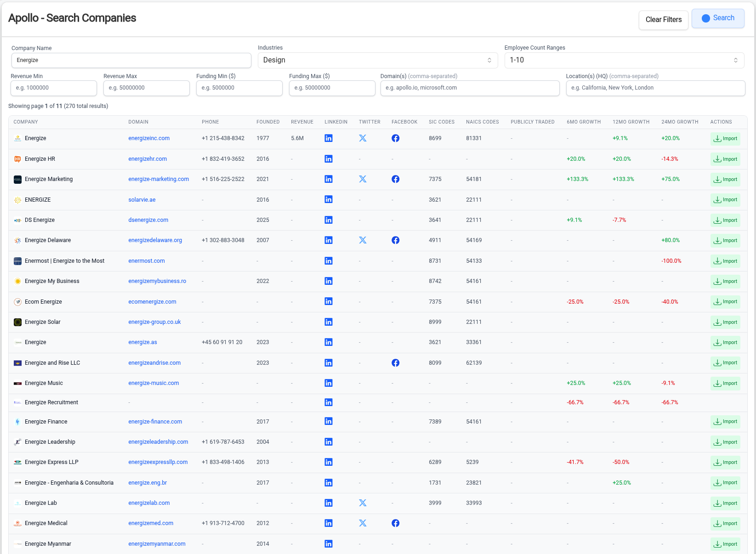Click into the Revenue Min field
Screen dimensions: 756x554
pos(53,88)
